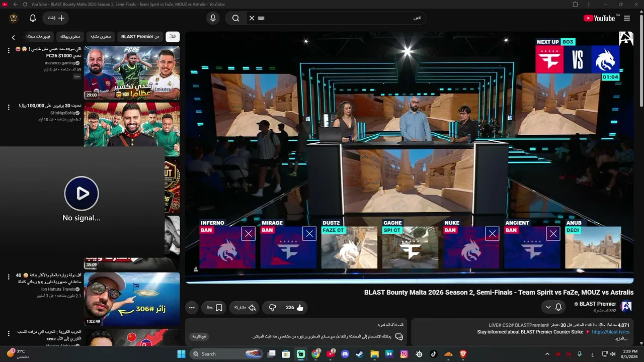Open the YouTube guide hamburger menu
The image size is (644, 362).
click(x=627, y=18)
